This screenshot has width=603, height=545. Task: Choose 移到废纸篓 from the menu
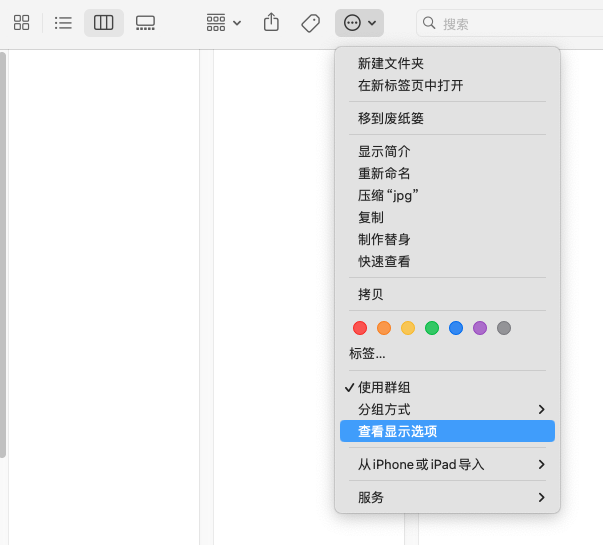click(391, 118)
